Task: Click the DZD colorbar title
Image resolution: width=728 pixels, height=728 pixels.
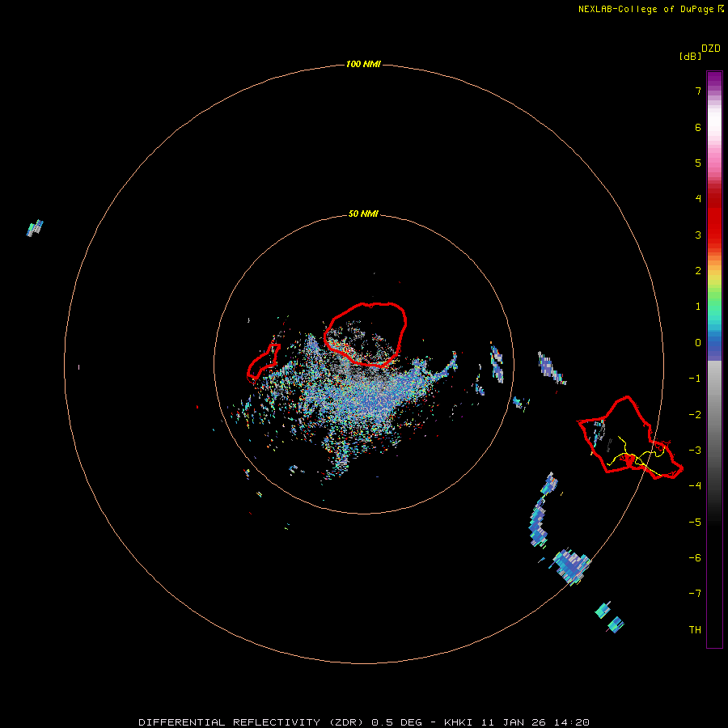Action: coord(711,49)
